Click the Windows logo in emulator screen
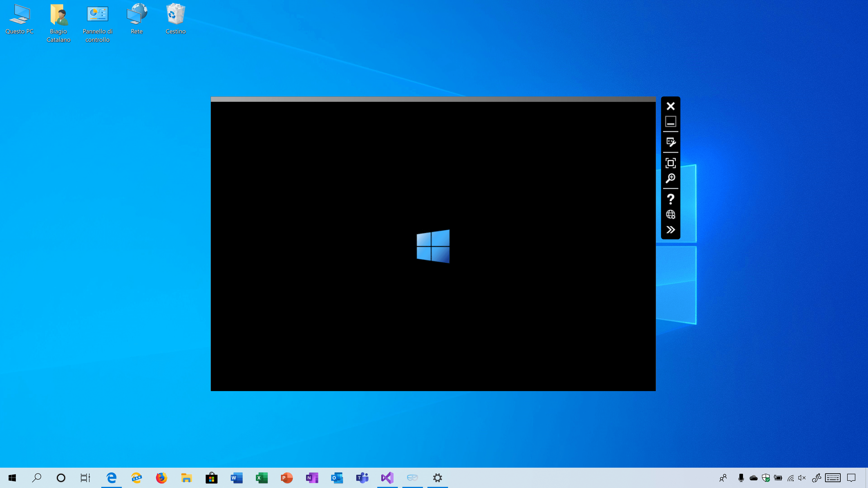This screenshot has height=488, width=868. [x=433, y=246]
